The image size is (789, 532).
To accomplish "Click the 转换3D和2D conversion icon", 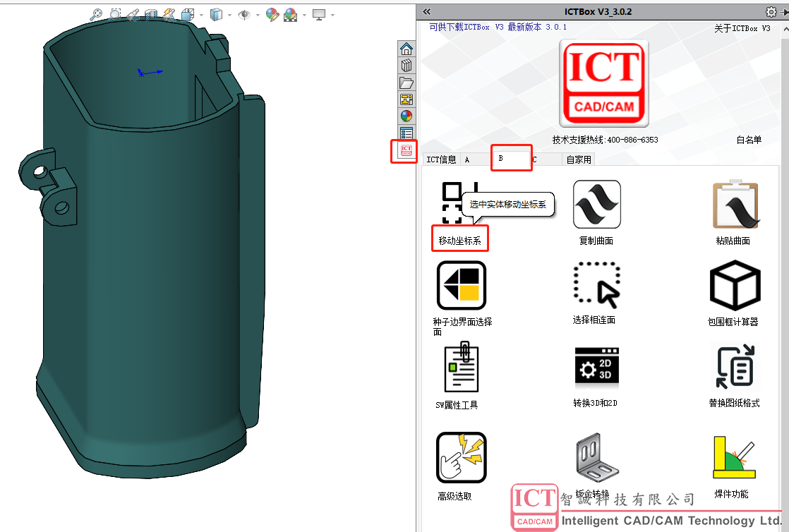I will tap(597, 368).
